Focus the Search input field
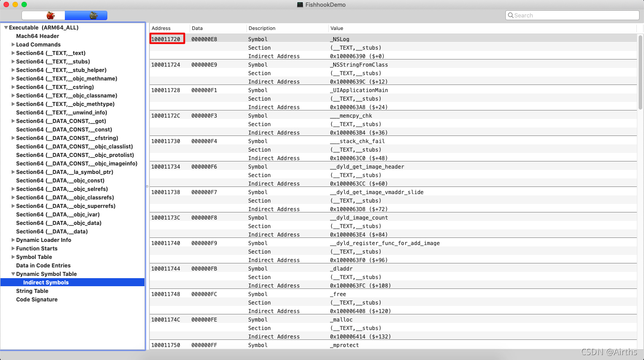The width and height of the screenshot is (644, 360). 572,15
